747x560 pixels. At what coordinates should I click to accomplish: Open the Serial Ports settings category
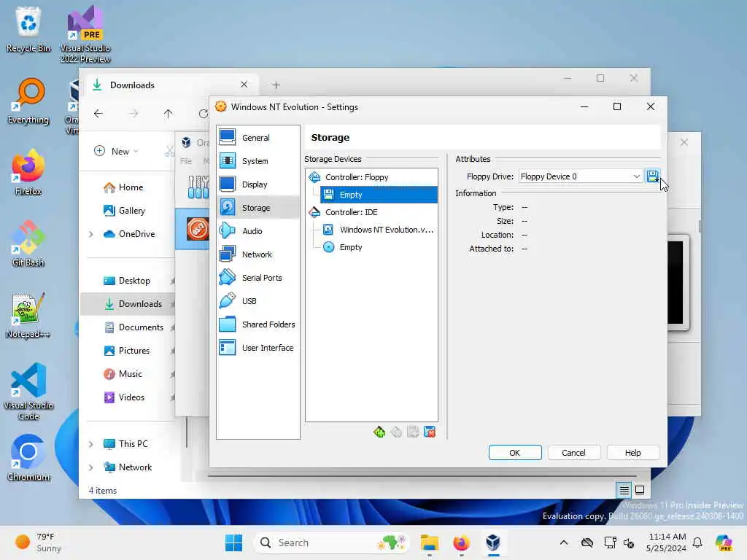258,278
